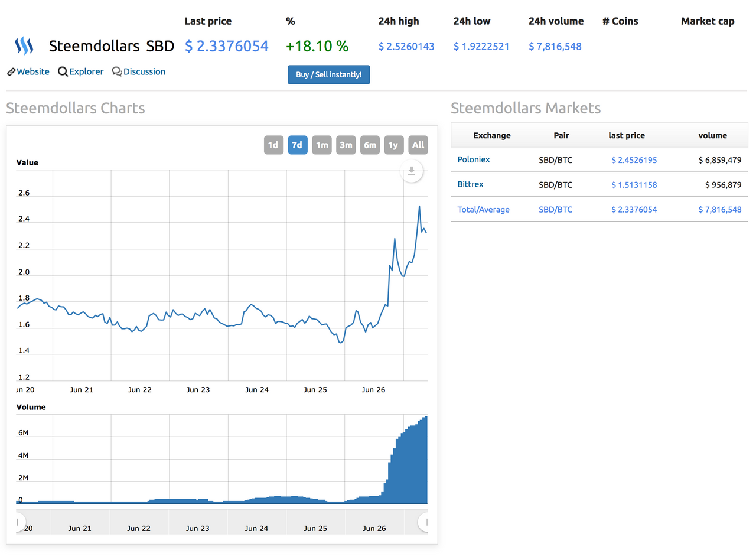Screen dimensions: 756x560
Task: Open the Bittrex exchange link
Action: pos(470,184)
